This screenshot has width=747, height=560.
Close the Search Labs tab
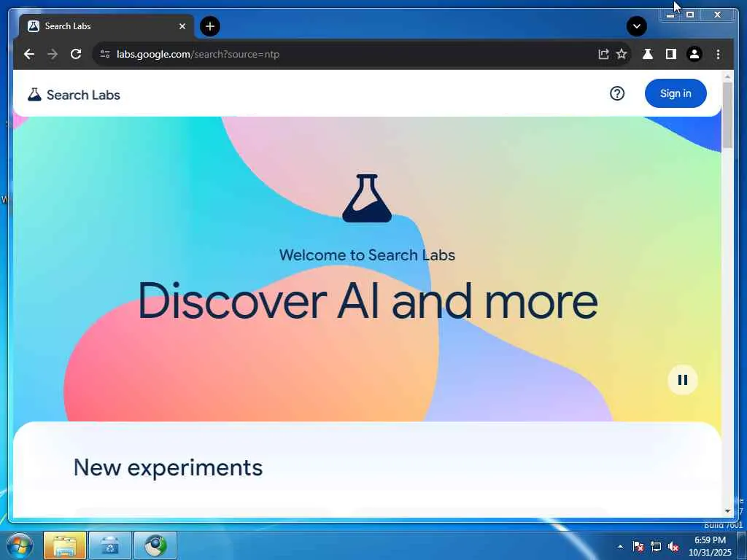pyautogui.click(x=182, y=26)
